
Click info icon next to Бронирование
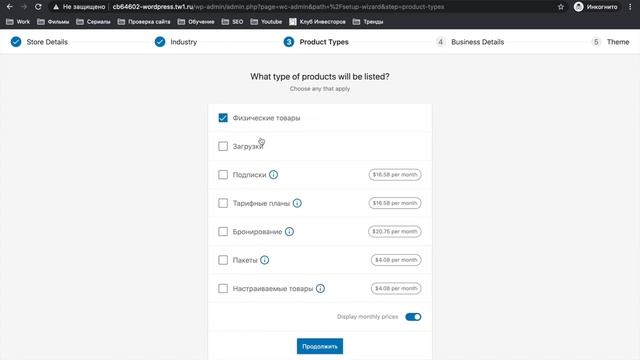289,231
